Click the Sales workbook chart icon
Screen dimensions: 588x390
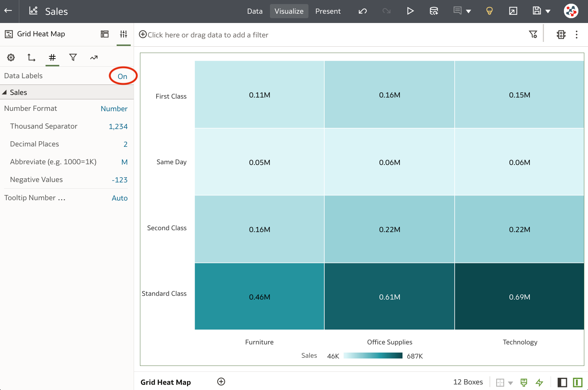(x=33, y=11)
